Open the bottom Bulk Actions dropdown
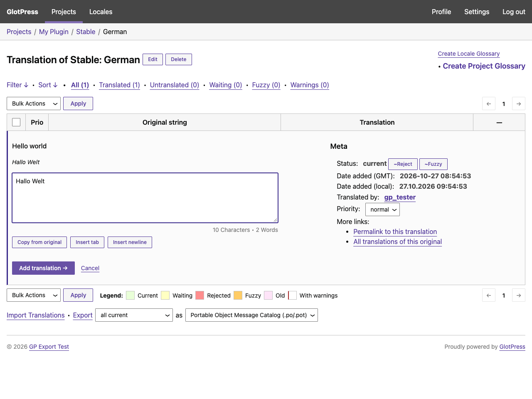 (x=34, y=295)
